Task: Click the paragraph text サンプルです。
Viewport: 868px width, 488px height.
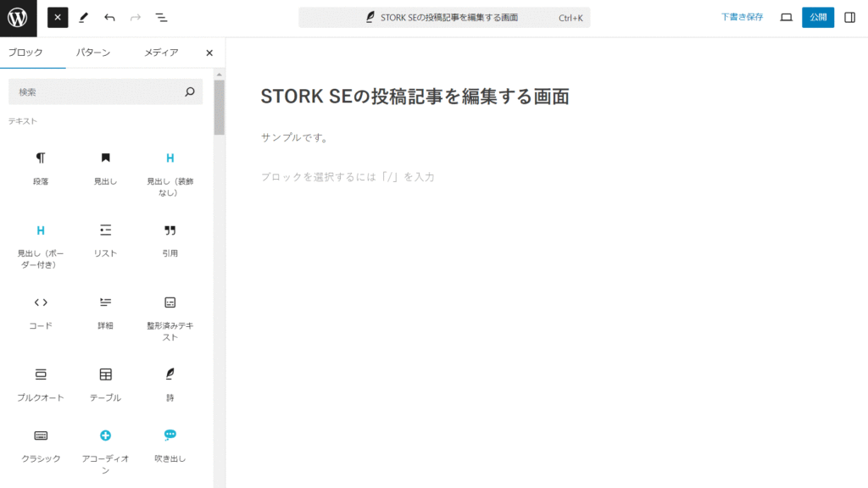Action: pos(294,138)
